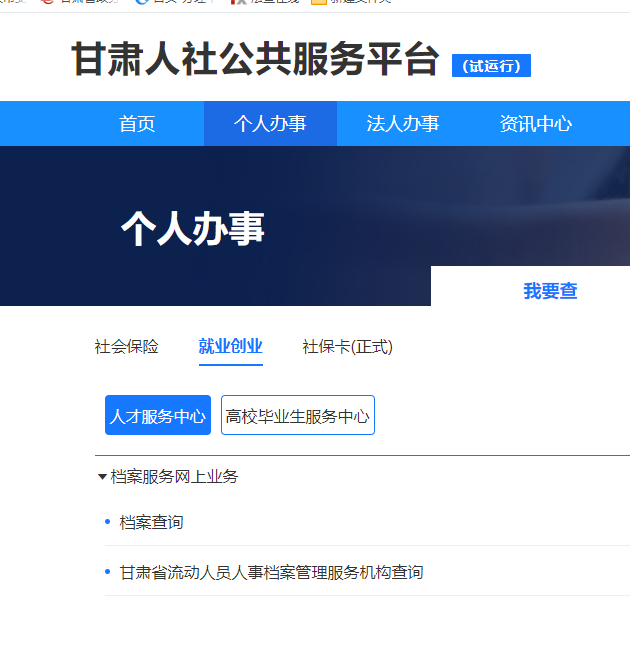This screenshot has width=630, height=672.
Task: Click the 个人办事 banner heading
Action: click(193, 229)
